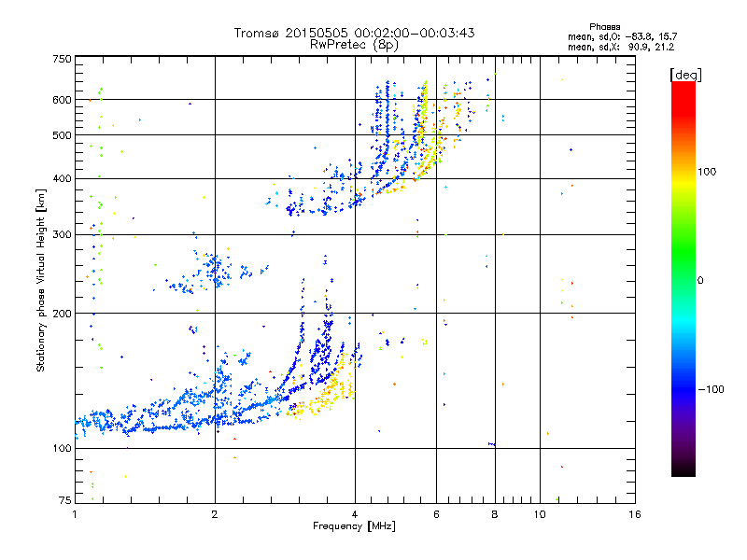Click the x-axis tick label '6'
This screenshot has width=747, height=560.
pyautogui.click(x=436, y=514)
